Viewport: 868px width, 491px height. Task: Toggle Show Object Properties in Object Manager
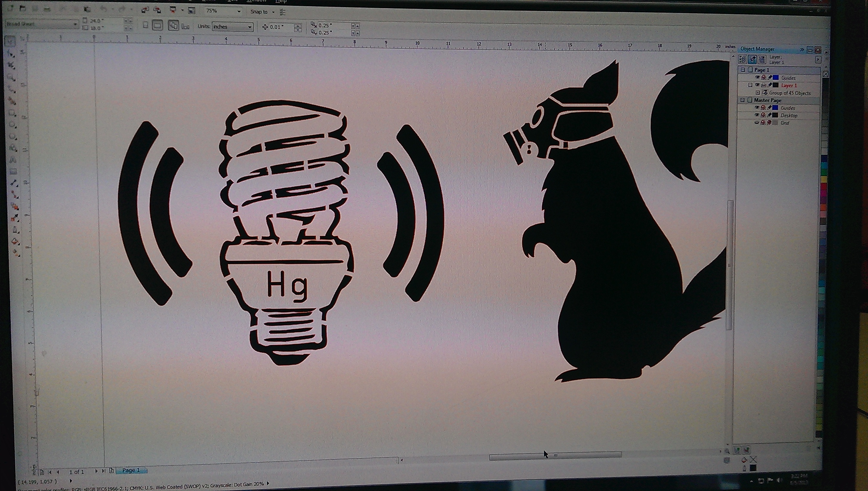pos(743,59)
